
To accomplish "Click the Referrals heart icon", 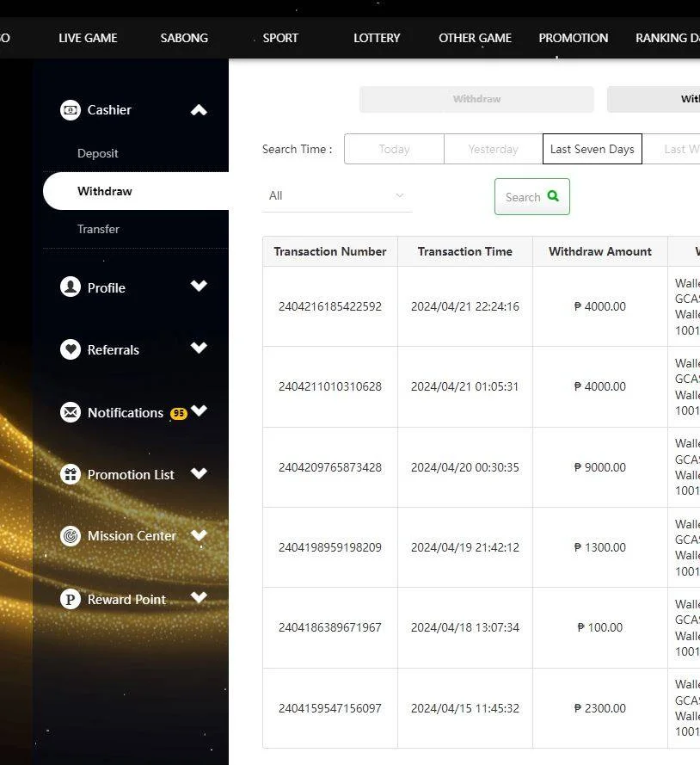I will click(x=71, y=349).
